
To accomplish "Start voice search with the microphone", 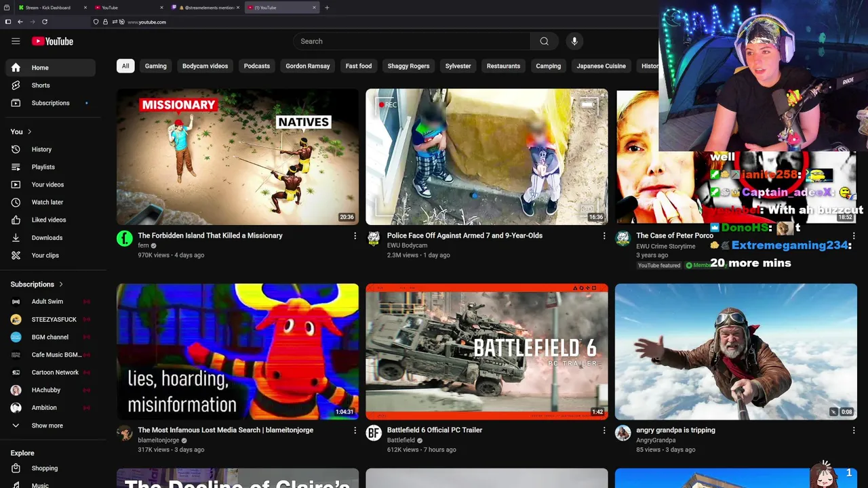I will pos(574,41).
